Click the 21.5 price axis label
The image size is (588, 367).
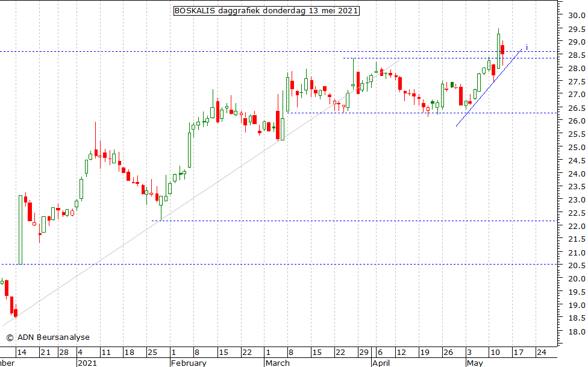click(x=577, y=239)
